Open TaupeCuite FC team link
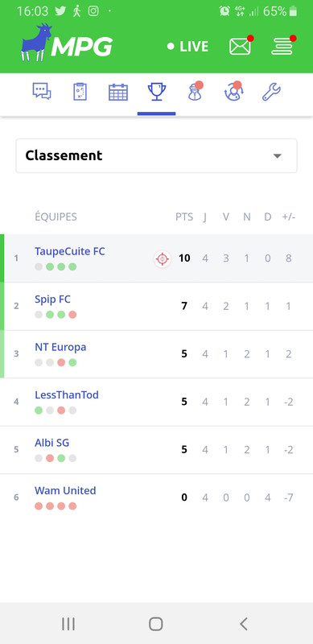This screenshot has height=644, width=313. (70, 251)
